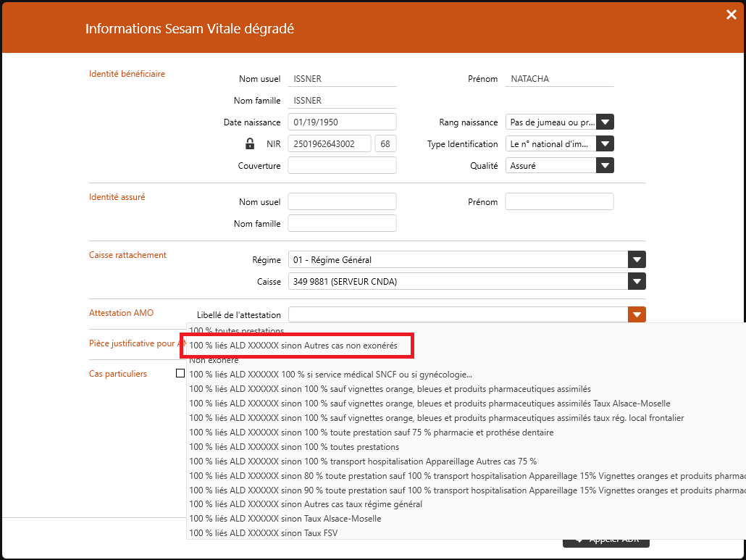
Task: Toggle the Cas particuliers checkbox
Action: 180,374
